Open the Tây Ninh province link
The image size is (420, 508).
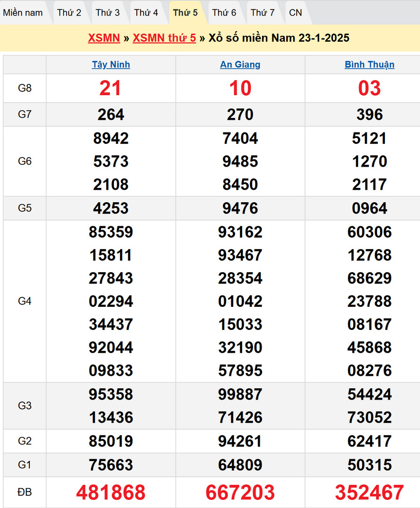pos(111,65)
